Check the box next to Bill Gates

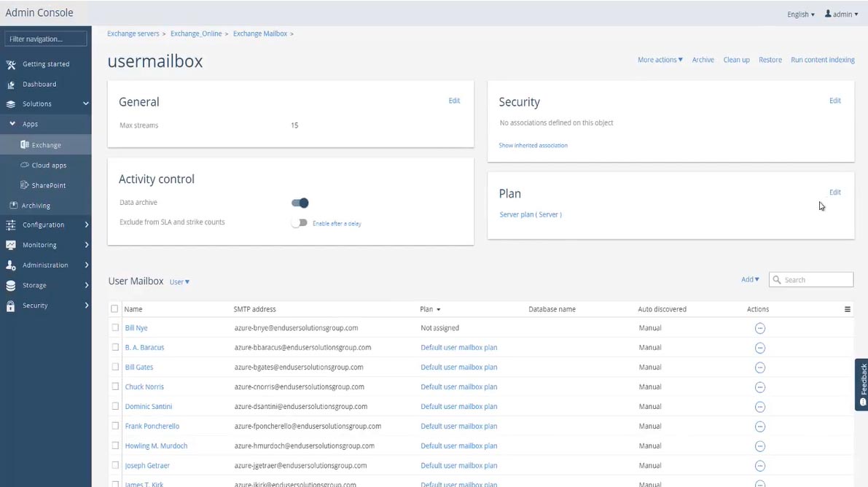(x=115, y=367)
